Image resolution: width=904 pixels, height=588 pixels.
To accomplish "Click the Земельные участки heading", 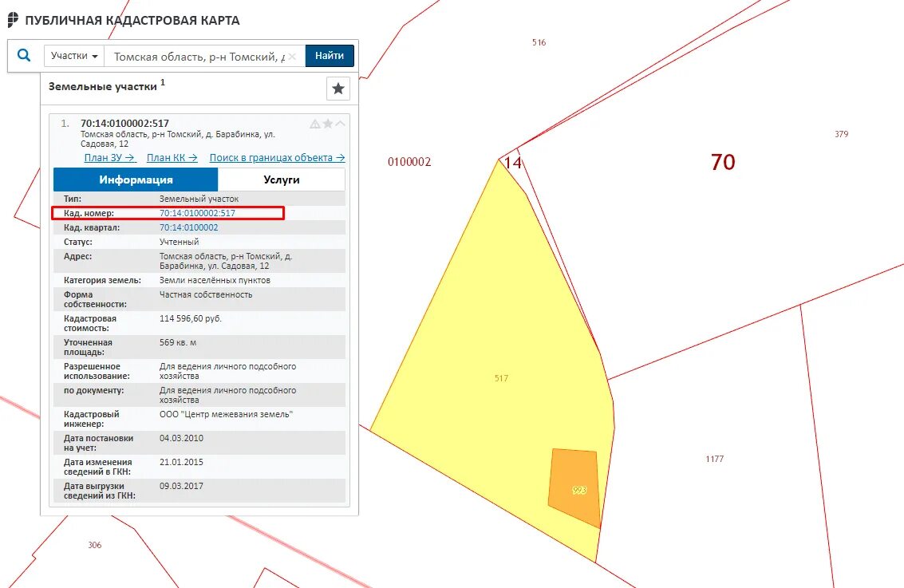I will (103, 86).
